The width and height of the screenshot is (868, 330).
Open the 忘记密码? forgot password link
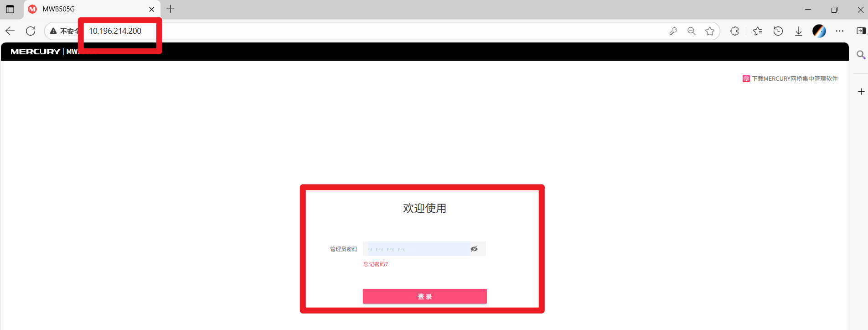coord(376,264)
